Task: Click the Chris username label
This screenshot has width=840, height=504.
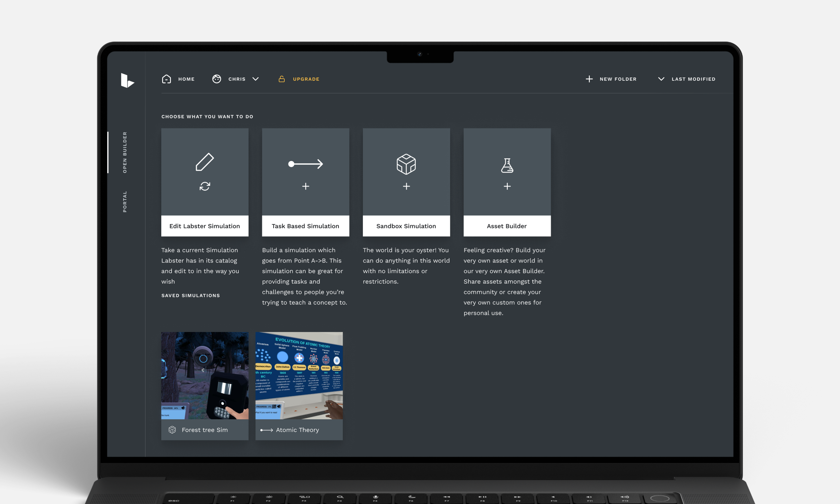Action: (237, 79)
